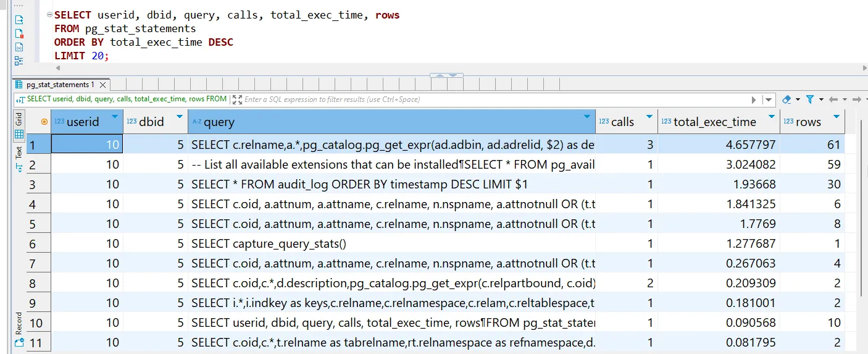868x354 pixels.
Task: Click the apply filter play arrow
Action: (x=754, y=99)
